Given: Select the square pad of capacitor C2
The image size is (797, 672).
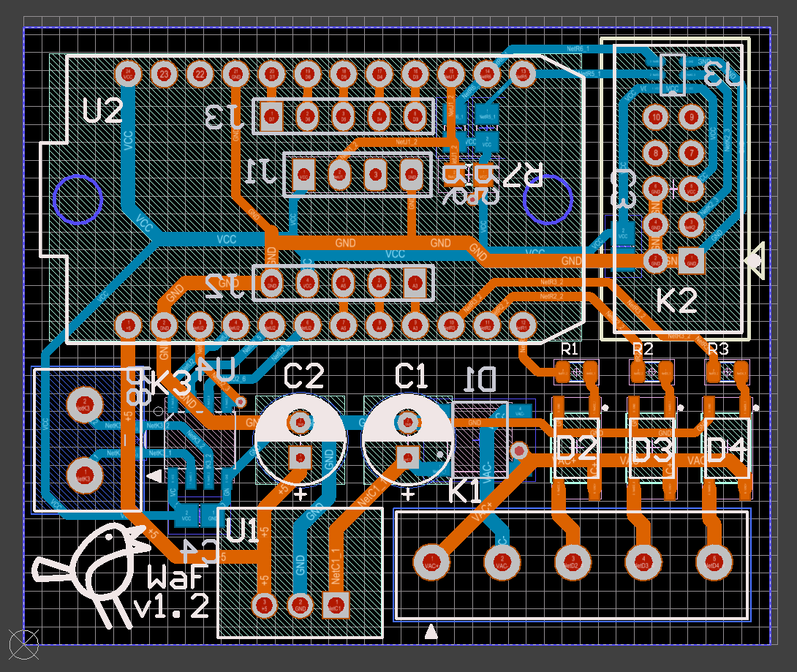Looking at the screenshot, I should pyautogui.click(x=300, y=458).
